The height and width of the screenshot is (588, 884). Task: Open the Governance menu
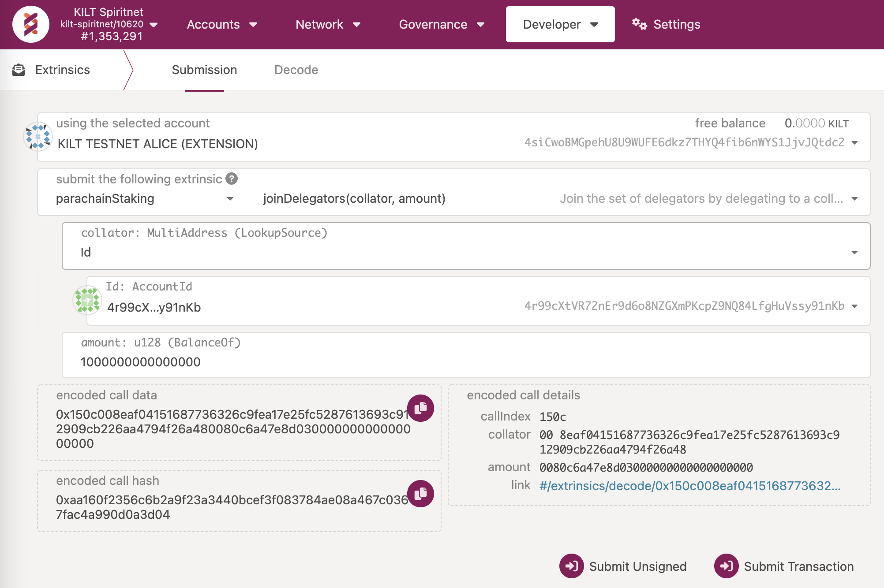coord(441,24)
